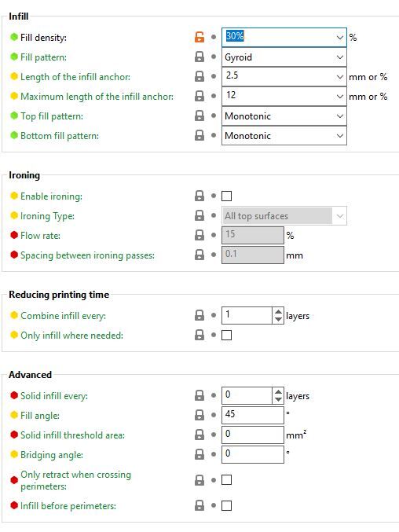Viewport: 399px width, 532px height.
Task: Click the Bridging angle label
Action: [x=52, y=455]
